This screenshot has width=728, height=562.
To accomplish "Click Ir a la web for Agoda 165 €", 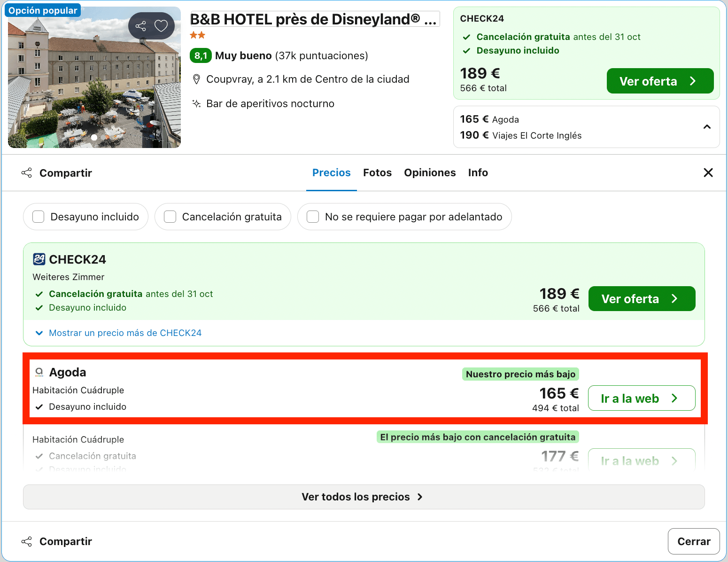I will point(642,398).
